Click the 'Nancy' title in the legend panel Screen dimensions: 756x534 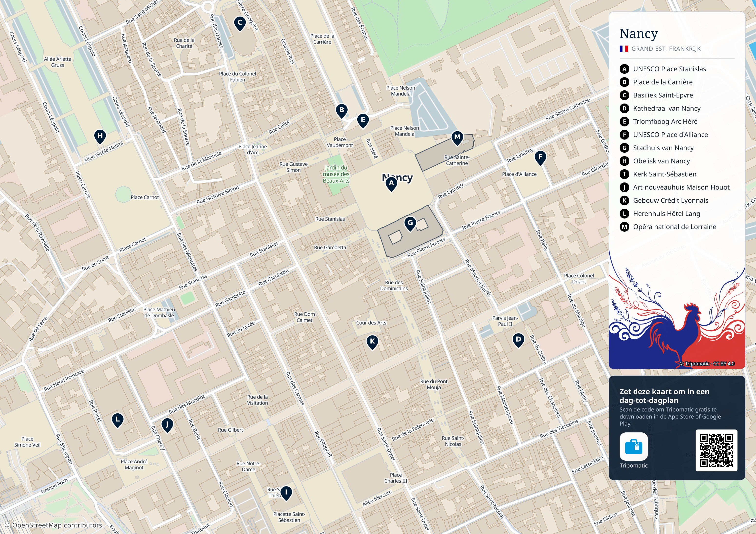click(638, 34)
